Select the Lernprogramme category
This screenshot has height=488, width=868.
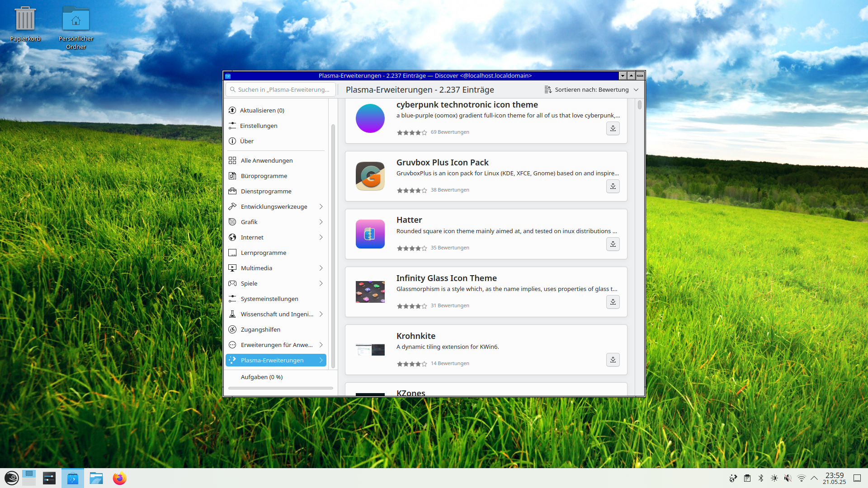[276, 253]
